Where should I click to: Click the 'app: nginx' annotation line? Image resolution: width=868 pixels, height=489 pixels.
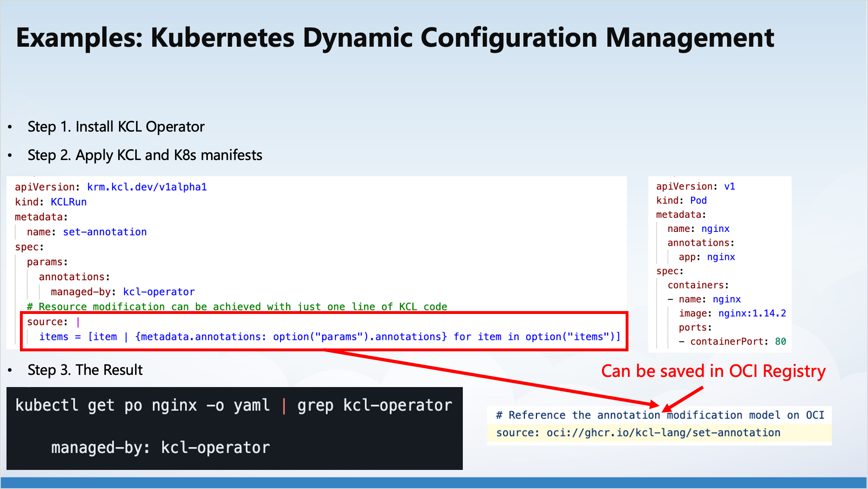[707, 257]
